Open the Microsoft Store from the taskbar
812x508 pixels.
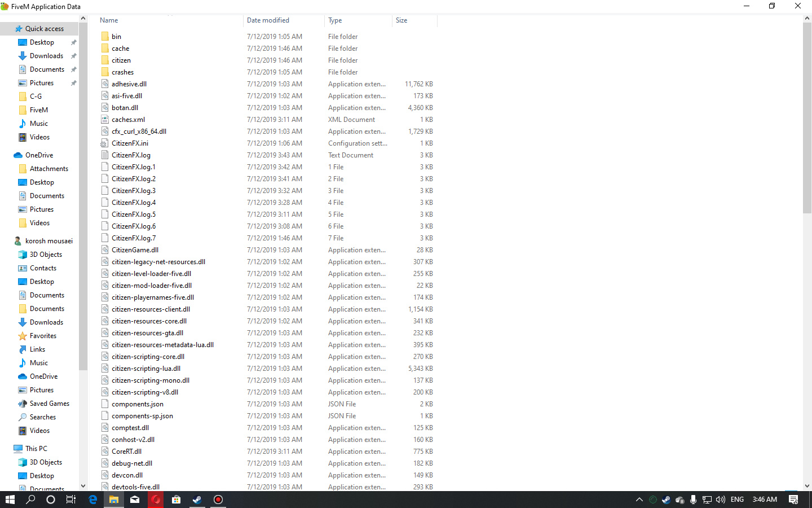(175, 500)
